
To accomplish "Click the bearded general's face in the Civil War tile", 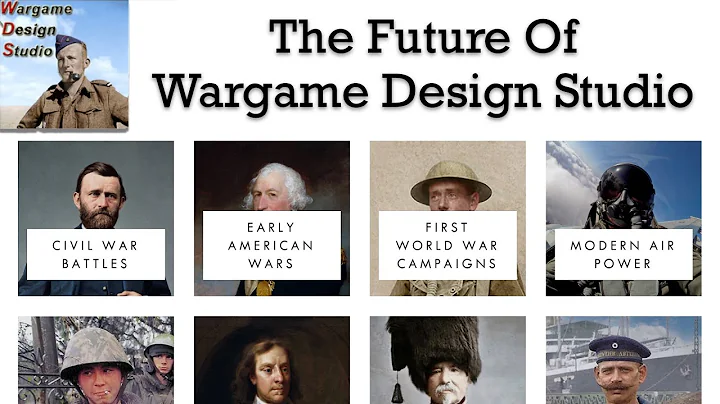I will pos(98,196).
